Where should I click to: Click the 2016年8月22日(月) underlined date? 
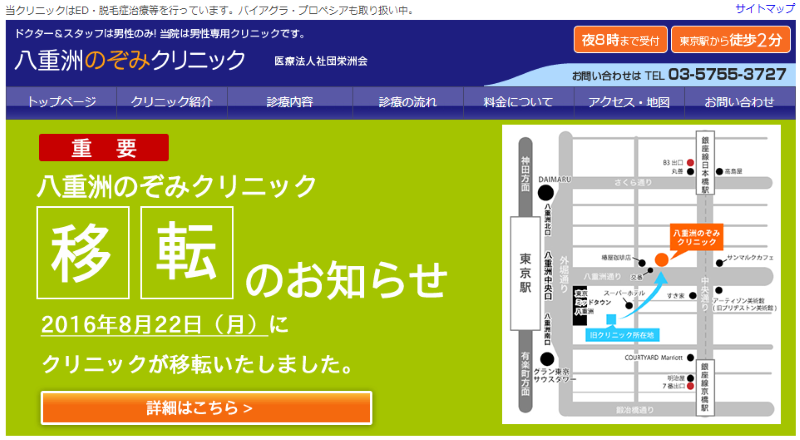[155, 325]
